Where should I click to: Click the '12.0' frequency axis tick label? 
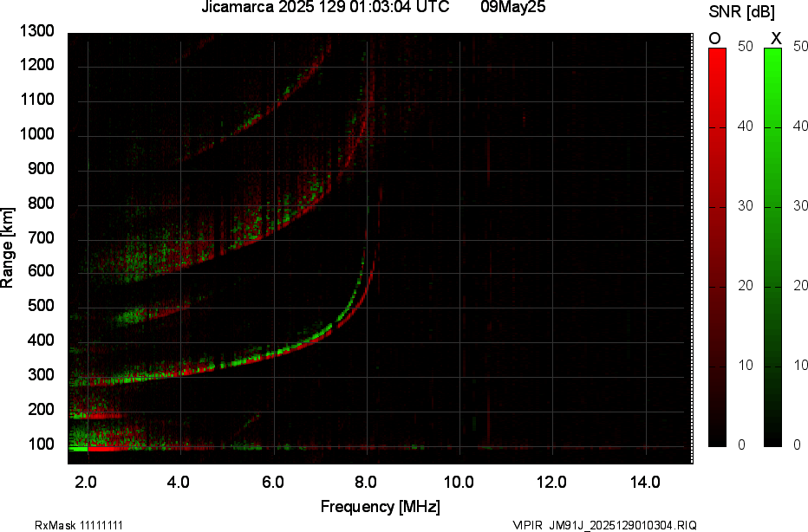(551, 483)
